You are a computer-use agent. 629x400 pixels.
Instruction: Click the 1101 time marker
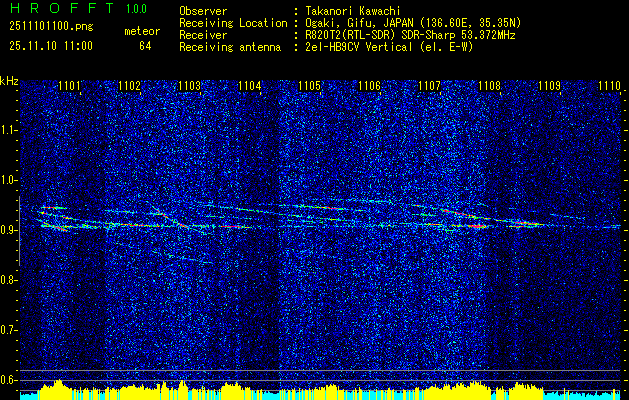click(70, 86)
